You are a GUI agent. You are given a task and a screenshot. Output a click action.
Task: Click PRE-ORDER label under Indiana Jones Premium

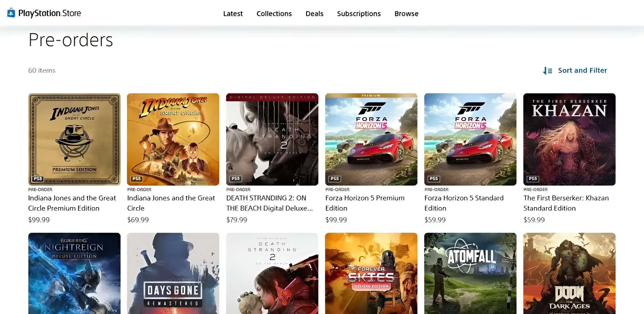pos(40,189)
